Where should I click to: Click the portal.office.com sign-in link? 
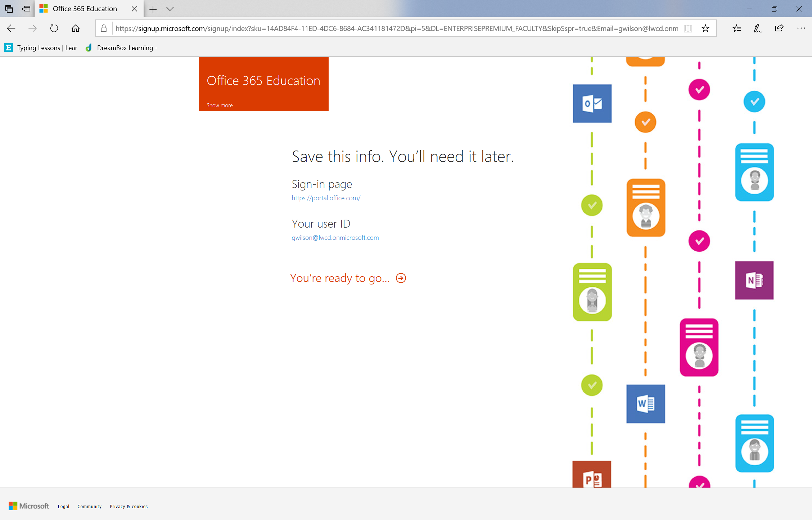[326, 198]
